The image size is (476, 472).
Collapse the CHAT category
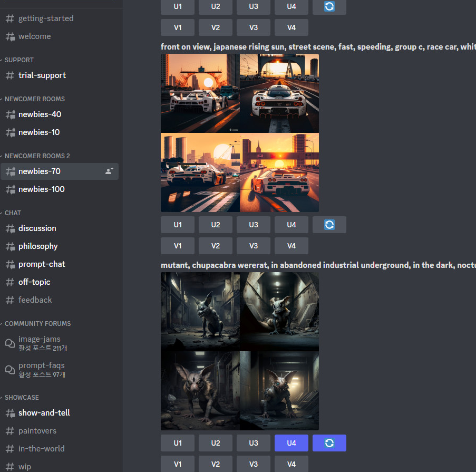pos(13,213)
